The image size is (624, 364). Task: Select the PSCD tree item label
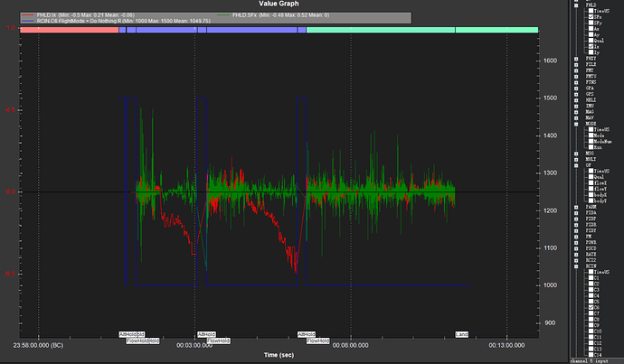tap(591, 248)
